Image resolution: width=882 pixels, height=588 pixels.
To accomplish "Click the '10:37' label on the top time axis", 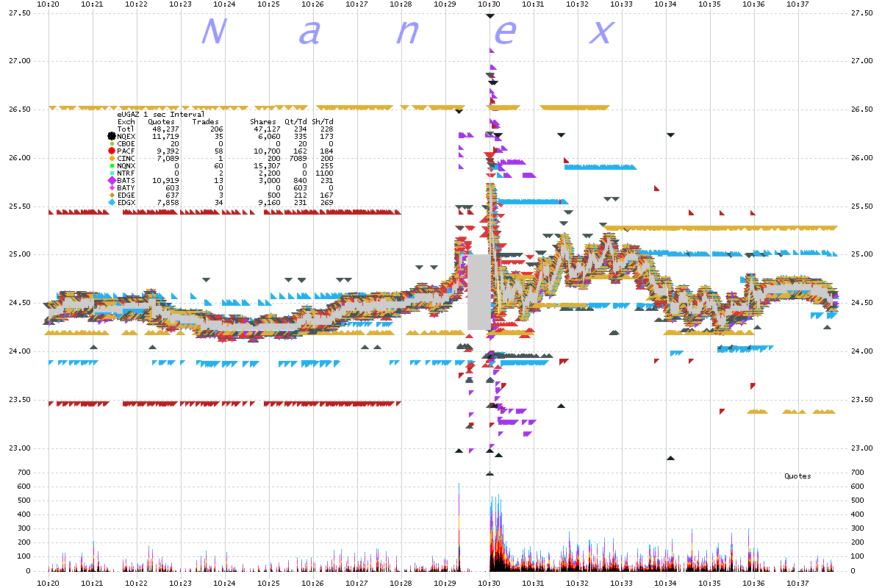I will tap(797, 4).
